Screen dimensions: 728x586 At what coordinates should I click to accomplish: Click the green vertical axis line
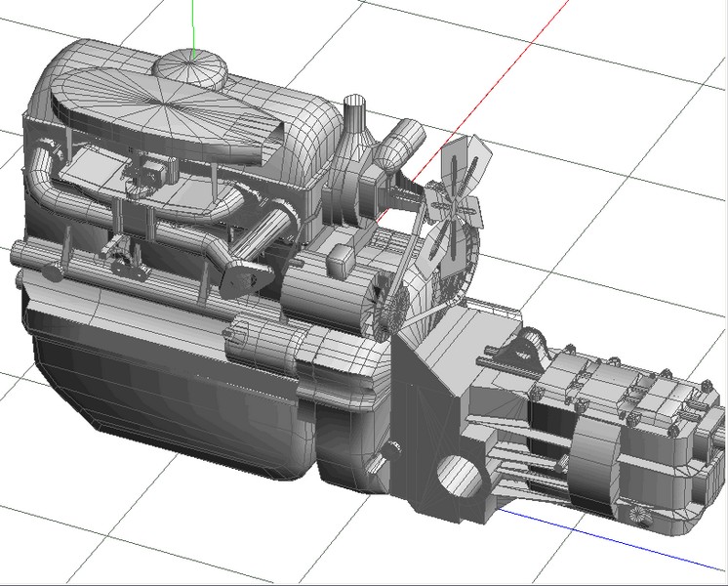click(x=193, y=24)
